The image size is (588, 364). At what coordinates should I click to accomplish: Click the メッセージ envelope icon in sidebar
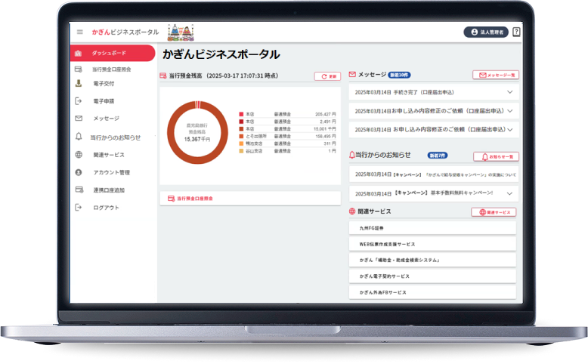pyautogui.click(x=78, y=119)
